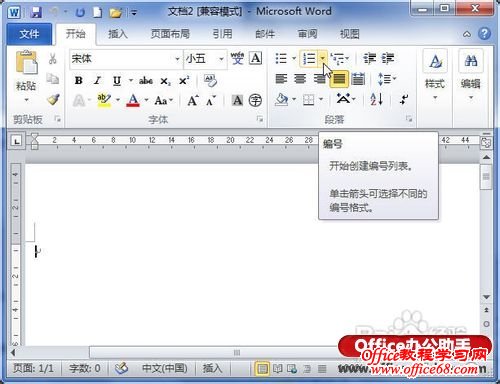The width and height of the screenshot is (500, 384).
Task: Open the Change Case Aa dropdown
Action: (164, 100)
